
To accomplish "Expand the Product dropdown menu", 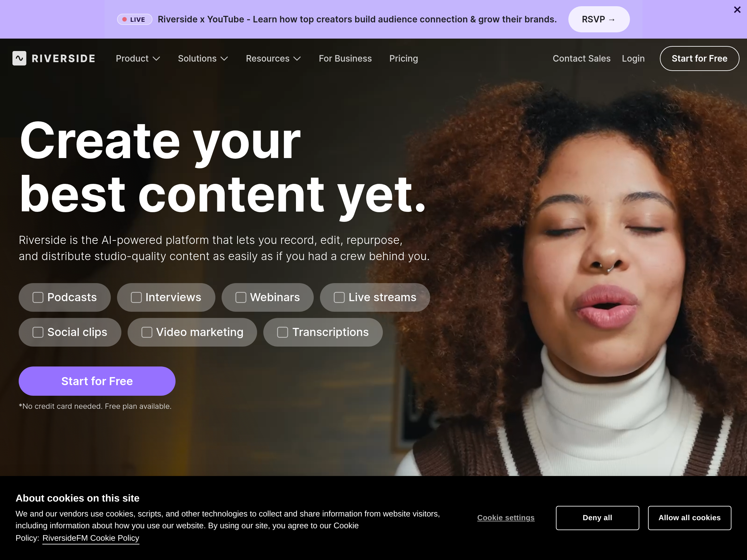I will (x=138, y=58).
